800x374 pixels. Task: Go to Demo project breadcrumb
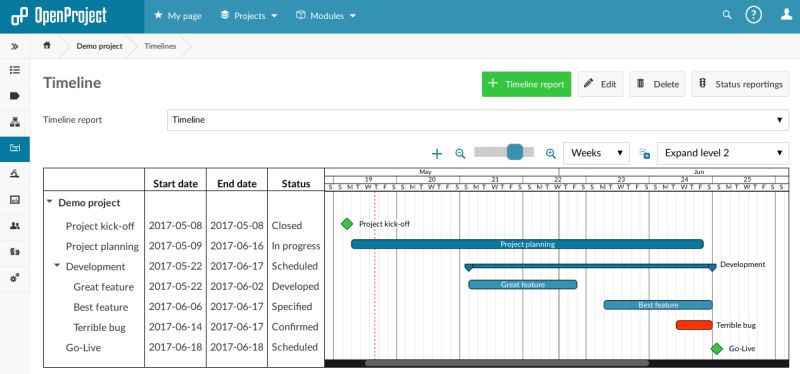(x=99, y=46)
